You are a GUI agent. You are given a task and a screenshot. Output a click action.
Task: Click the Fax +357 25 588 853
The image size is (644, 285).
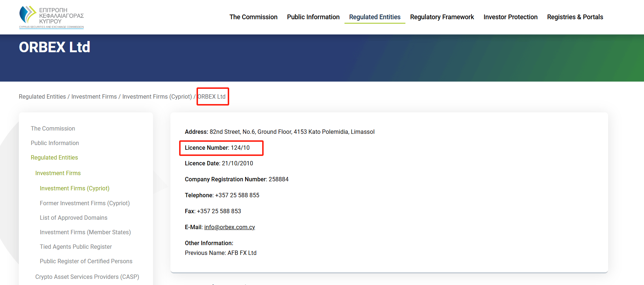(x=213, y=211)
